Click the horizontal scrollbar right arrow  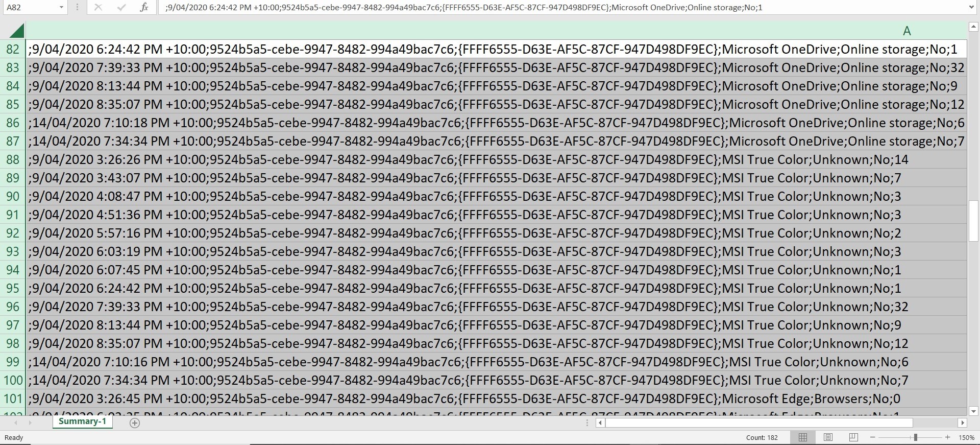click(x=962, y=423)
